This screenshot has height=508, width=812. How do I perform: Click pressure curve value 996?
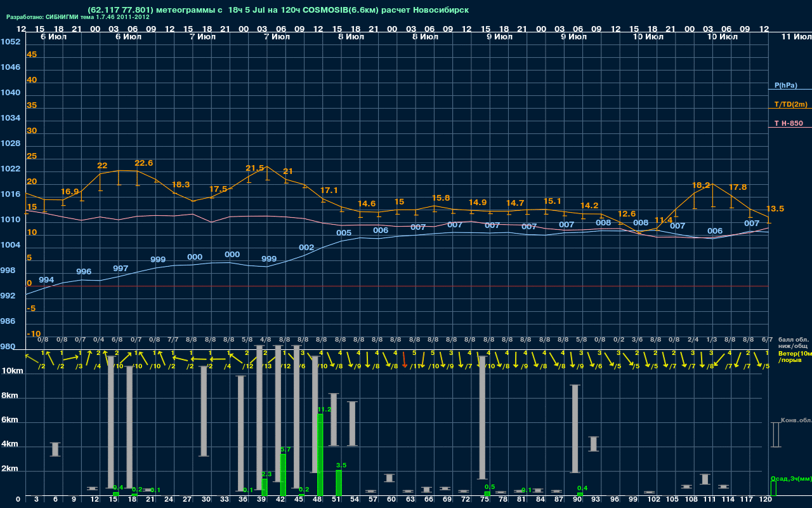click(x=84, y=272)
